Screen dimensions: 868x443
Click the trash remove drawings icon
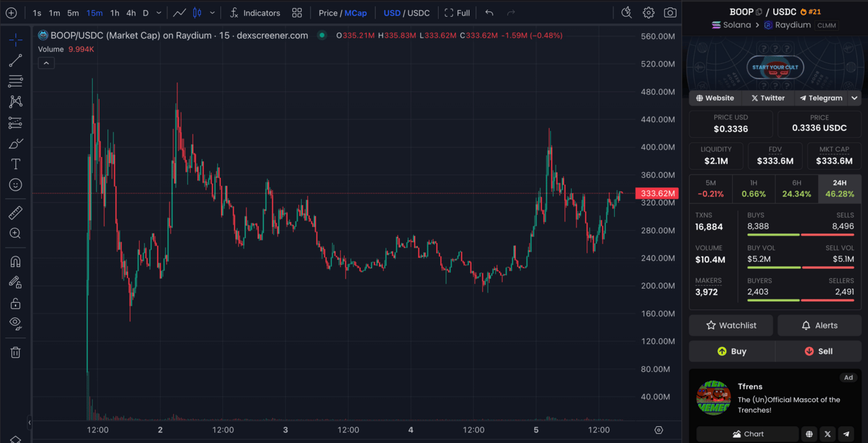[15, 352]
